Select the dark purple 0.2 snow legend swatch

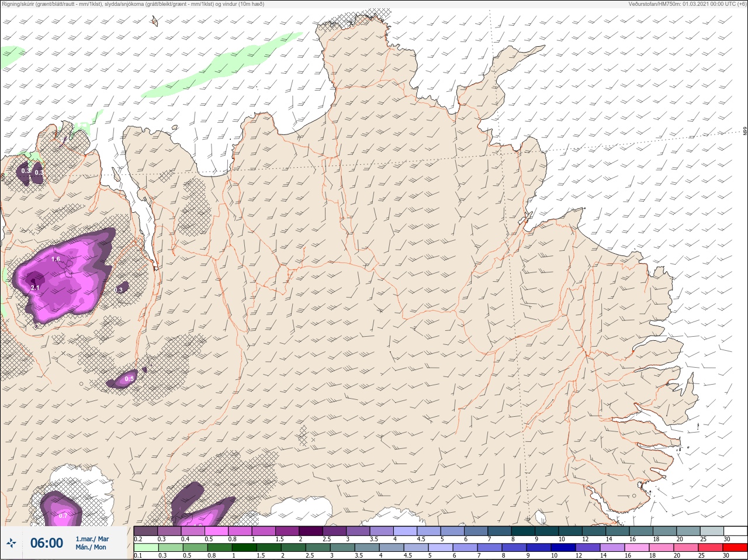(x=146, y=531)
